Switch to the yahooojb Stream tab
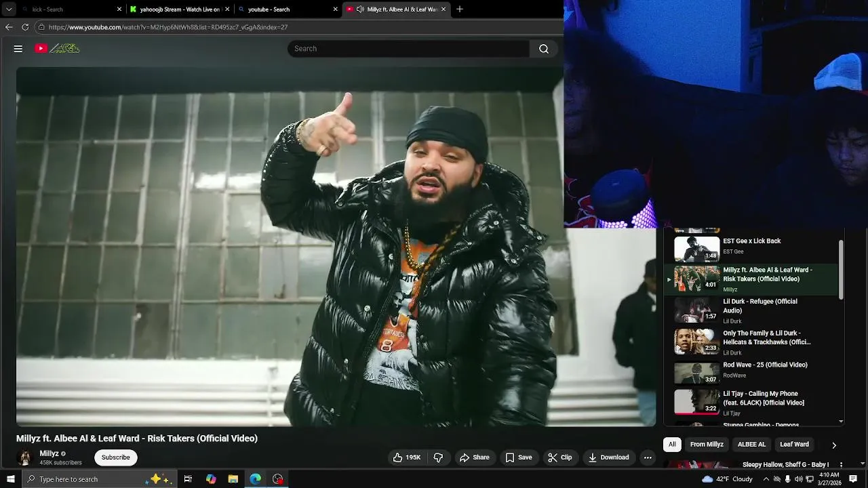Viewport: 868px width, 488px height. coord(180,9)
